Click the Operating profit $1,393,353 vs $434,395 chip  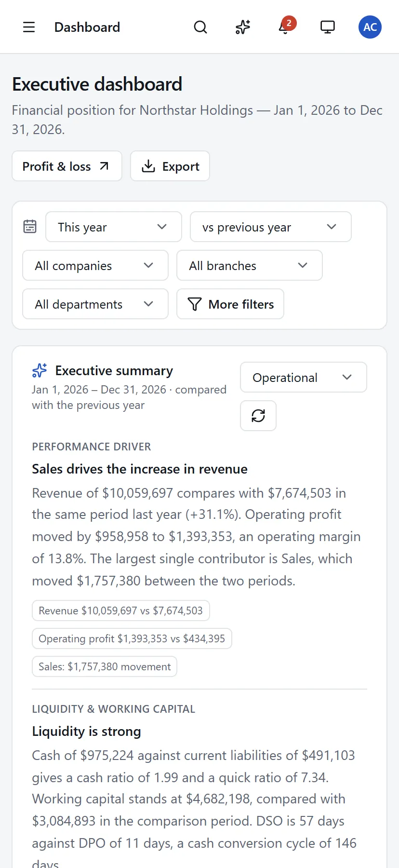[x=132, y=638]
